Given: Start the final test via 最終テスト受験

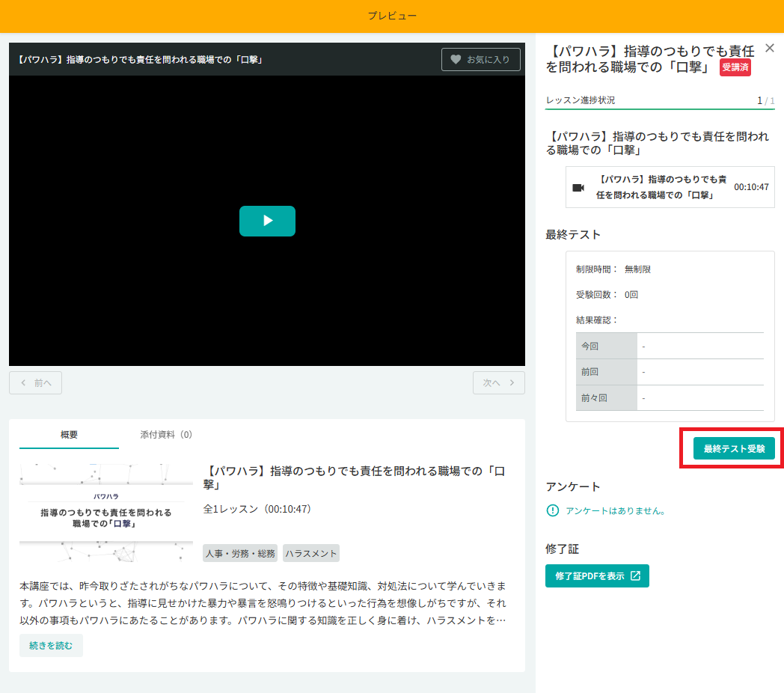Looking at the screenshot, I should point(733,448).
